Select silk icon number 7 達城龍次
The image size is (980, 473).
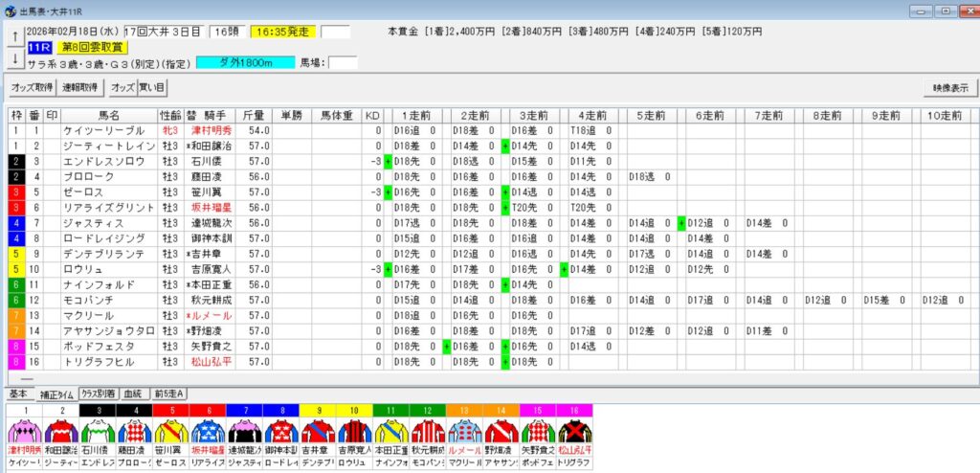coord(244,431)
